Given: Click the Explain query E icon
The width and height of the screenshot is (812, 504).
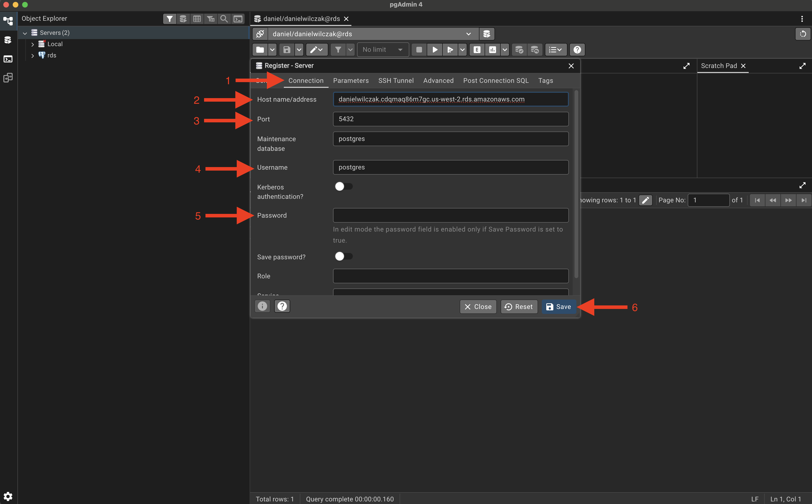Looking at the screenshot, I should 477,50.
